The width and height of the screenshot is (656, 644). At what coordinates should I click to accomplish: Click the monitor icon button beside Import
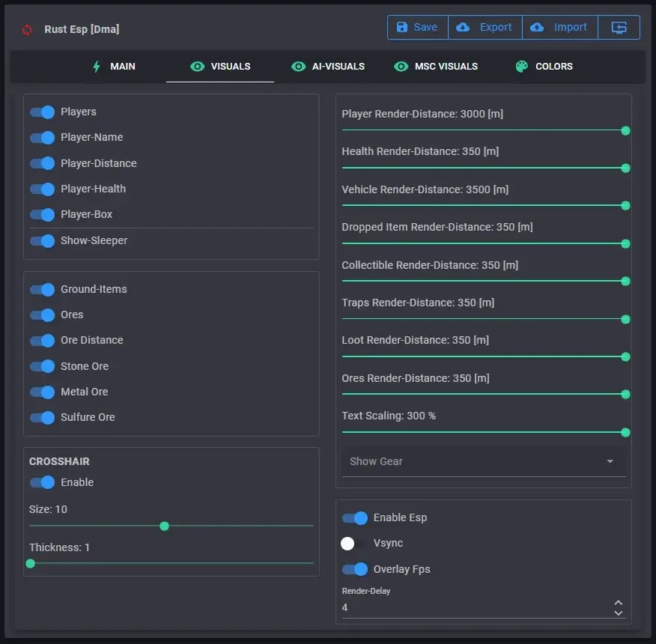coord(619,28)
